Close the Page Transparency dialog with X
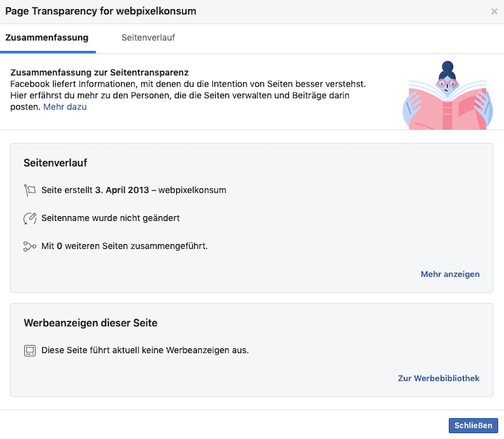This screenshot has width=504, height=439. (494, 11)
